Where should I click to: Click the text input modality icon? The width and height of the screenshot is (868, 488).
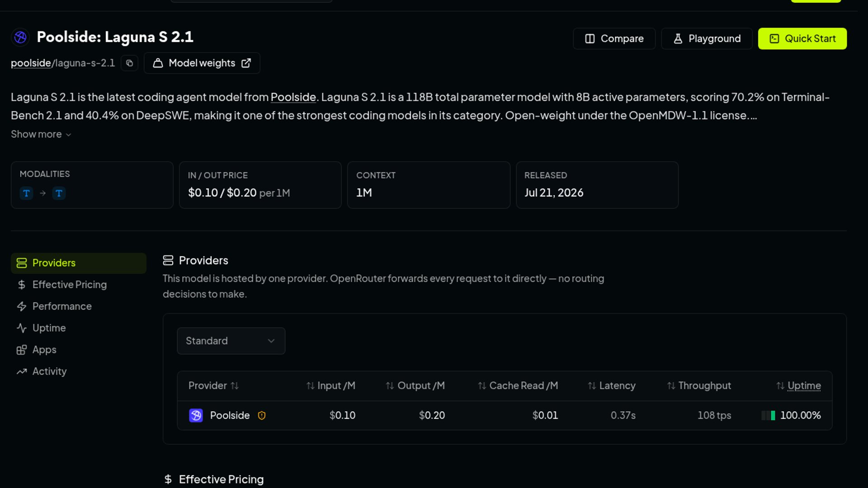[x=26, y=193]
